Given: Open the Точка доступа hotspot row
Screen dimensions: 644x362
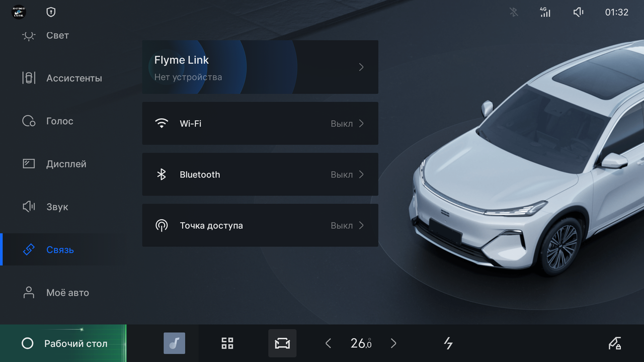Looking at the screenshot, I should (x=260, y=225).
